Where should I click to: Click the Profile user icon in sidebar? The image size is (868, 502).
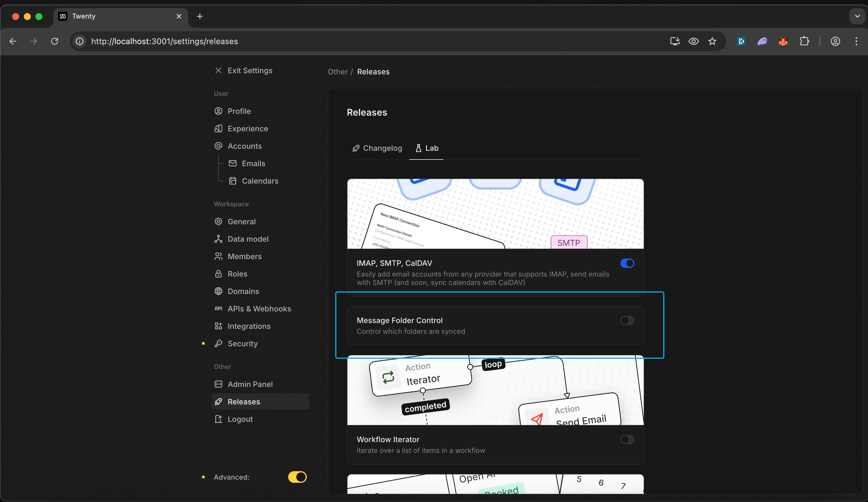[218, 111]
